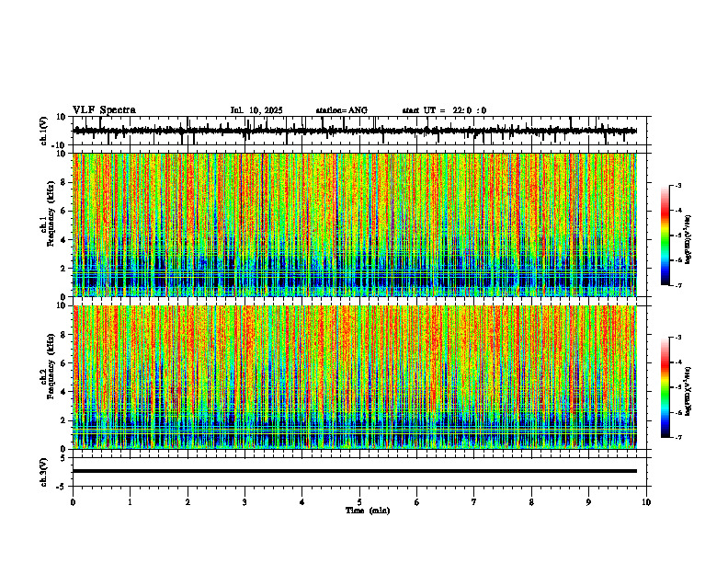Click the "VLF Spectra" plot title
This screenshot has height=563, width=728.
coord(104,110)
